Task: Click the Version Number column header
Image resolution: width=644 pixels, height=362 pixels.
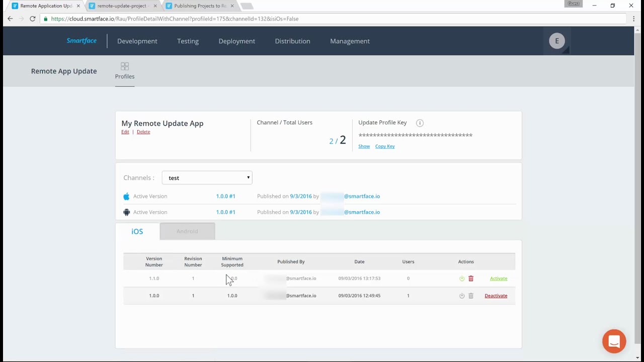Action: tap(154, 261)
